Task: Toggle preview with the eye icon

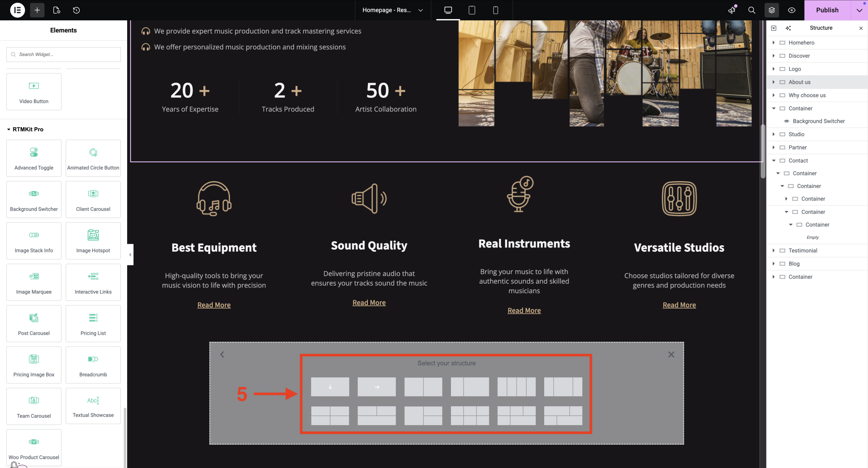Action: 792,10
